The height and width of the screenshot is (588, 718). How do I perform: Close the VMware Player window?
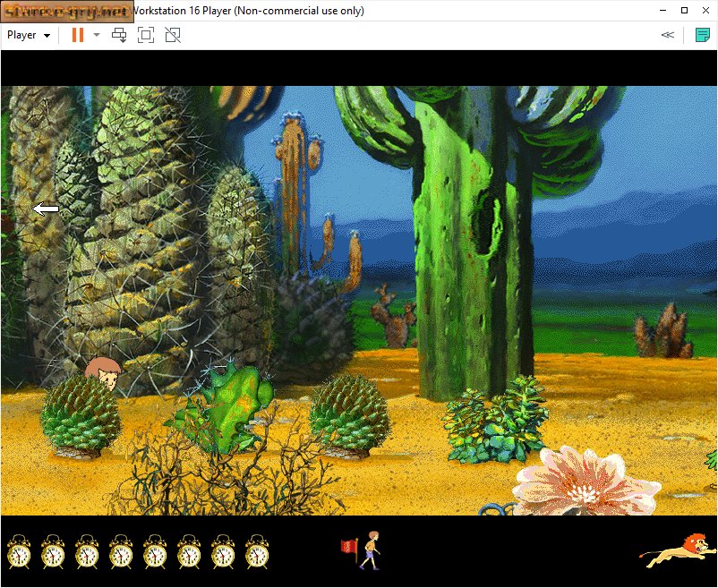click(x=705, y=10)
